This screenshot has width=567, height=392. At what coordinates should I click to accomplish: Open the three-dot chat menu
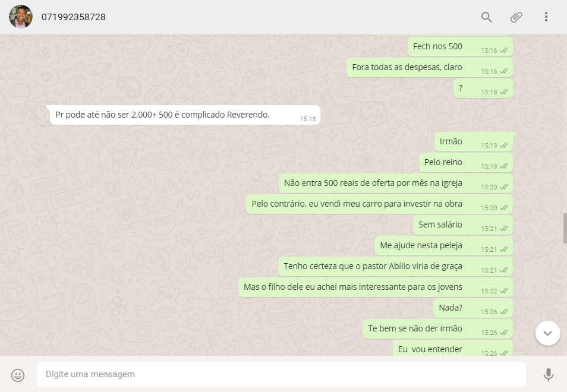click(546, 17)
